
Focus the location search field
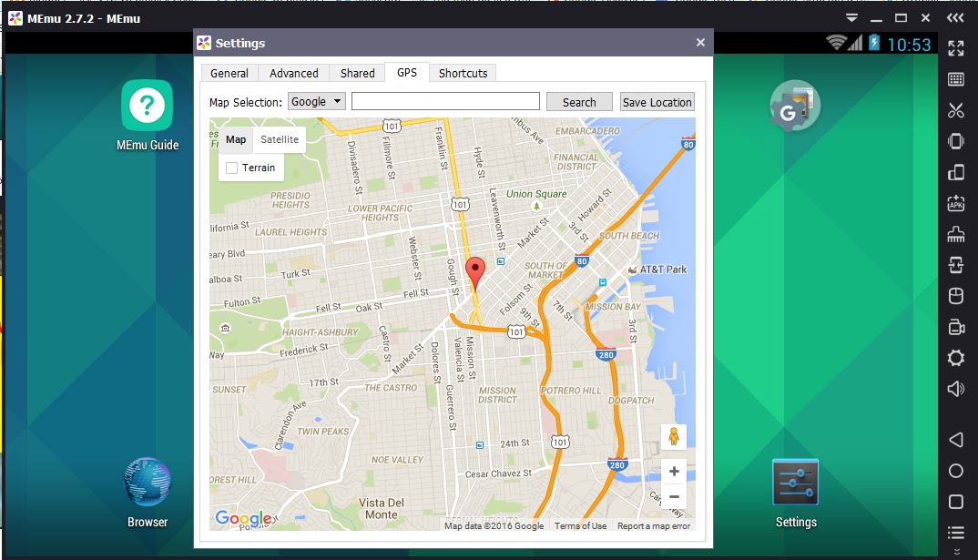tap(445, 101)
